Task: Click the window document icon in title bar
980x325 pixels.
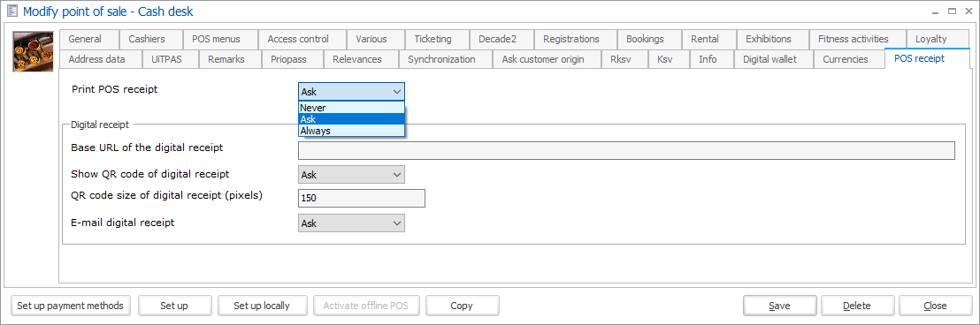Action: click(11, 11)
